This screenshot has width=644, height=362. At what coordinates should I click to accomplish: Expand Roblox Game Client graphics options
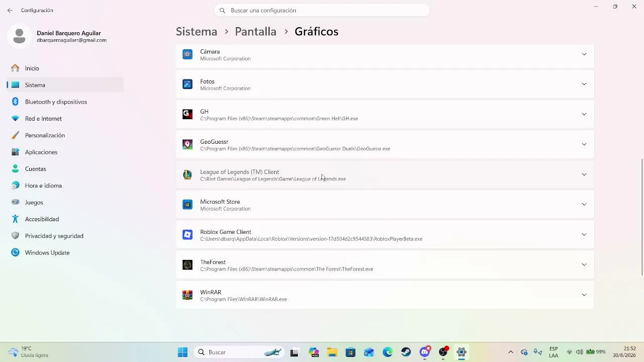(584, 234)
